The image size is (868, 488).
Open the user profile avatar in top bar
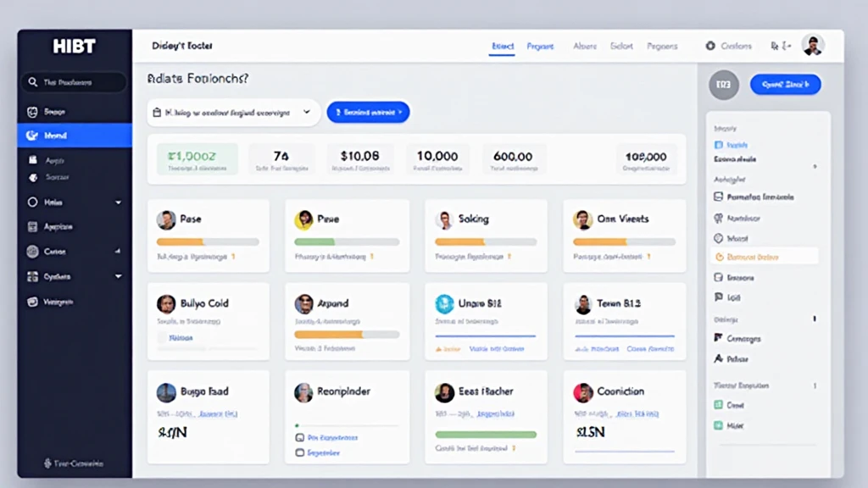[x=813, y=46]
